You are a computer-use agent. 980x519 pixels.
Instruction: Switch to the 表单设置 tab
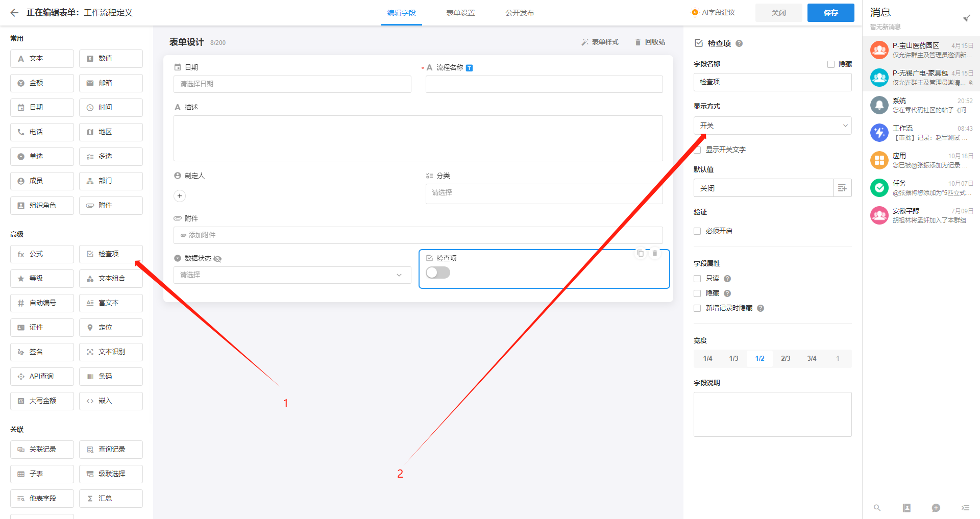pyautogui.click(x=460, y=13)
